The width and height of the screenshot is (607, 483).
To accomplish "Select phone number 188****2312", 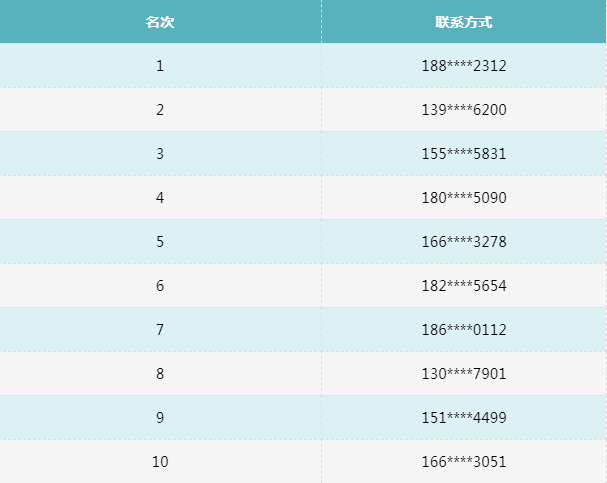I will (464, 66).
